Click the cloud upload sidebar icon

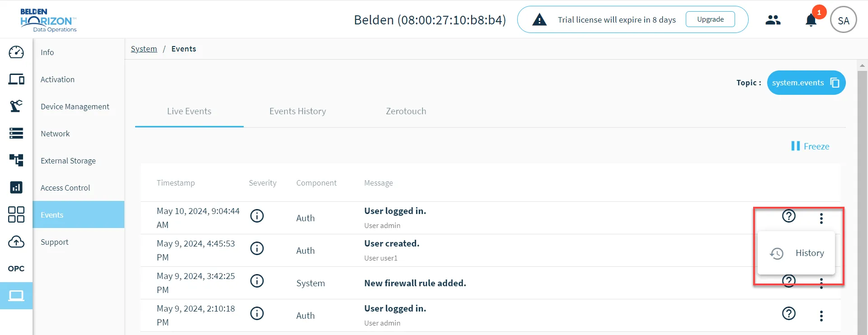[16, 242]
